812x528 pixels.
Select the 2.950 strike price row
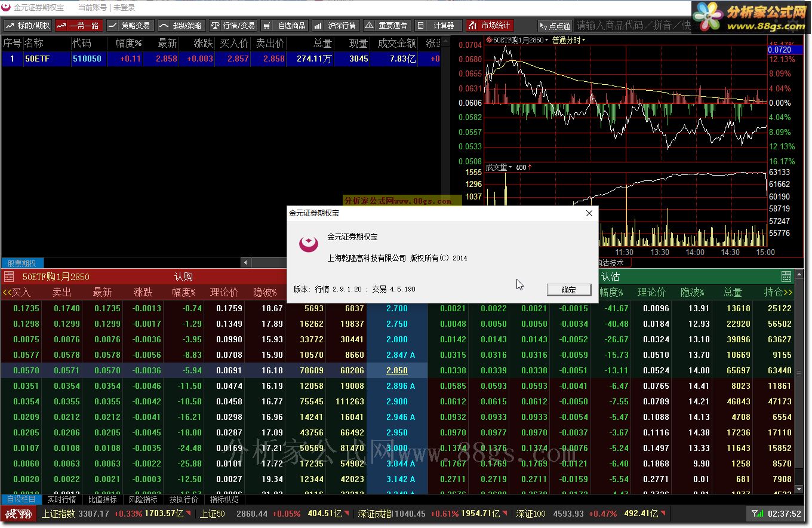tap(397, 432)
